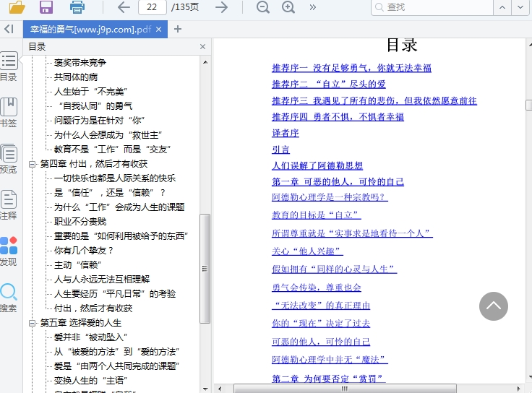Open the 搜索 search sidebar icon
Screen dimensions: 532x393
pyautogui.click(x=9, y=298)
